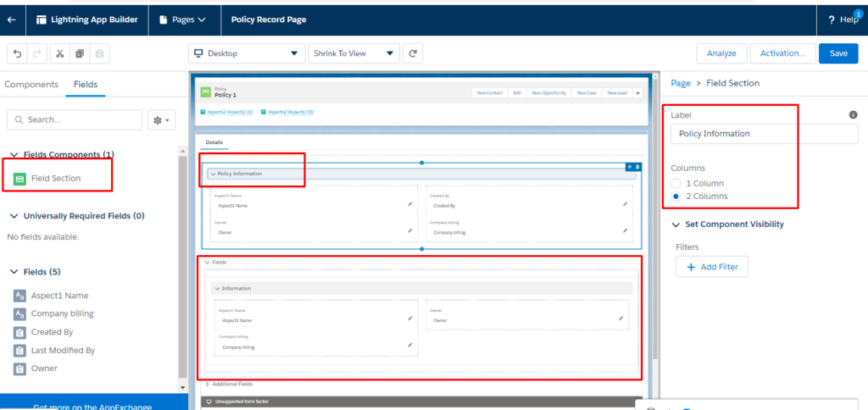Click the Lightning App Builder icon
This screenshot has width=868, height=410.
click(41, 19)
